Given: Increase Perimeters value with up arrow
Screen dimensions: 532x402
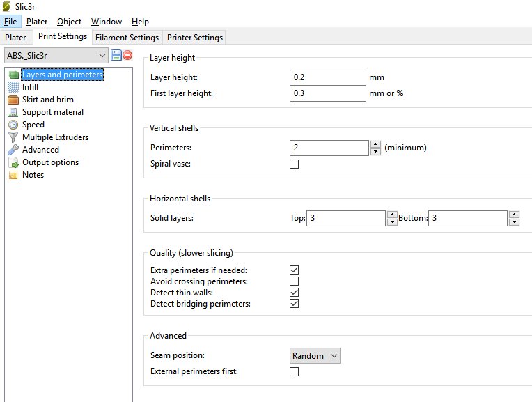Looking at the screenshot, I should pyautogui.click(x=376, y=144).
